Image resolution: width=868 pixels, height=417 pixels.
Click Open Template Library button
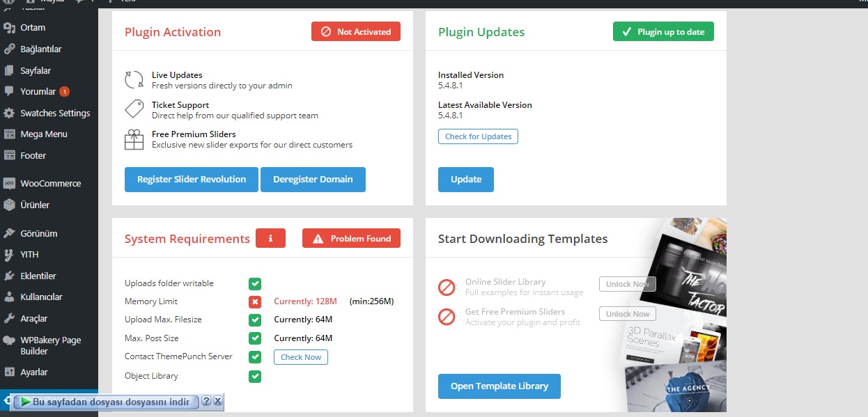coord(499,386)
